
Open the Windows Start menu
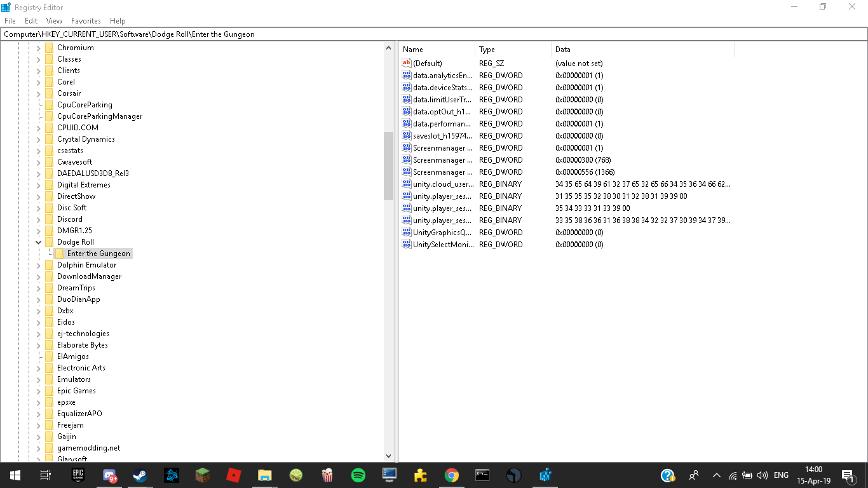(15, 475)
